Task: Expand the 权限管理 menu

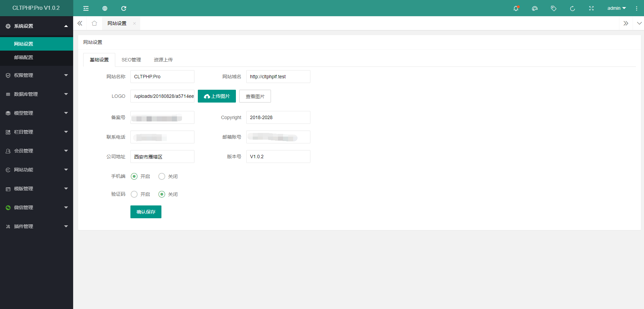Action: 36,75
